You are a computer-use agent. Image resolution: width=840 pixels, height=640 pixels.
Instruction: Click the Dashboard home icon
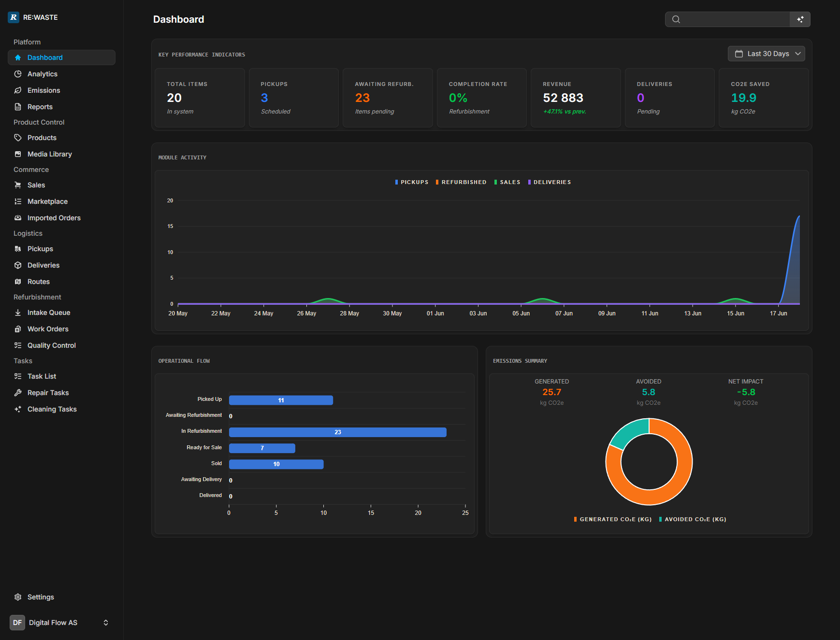(18, 57)
